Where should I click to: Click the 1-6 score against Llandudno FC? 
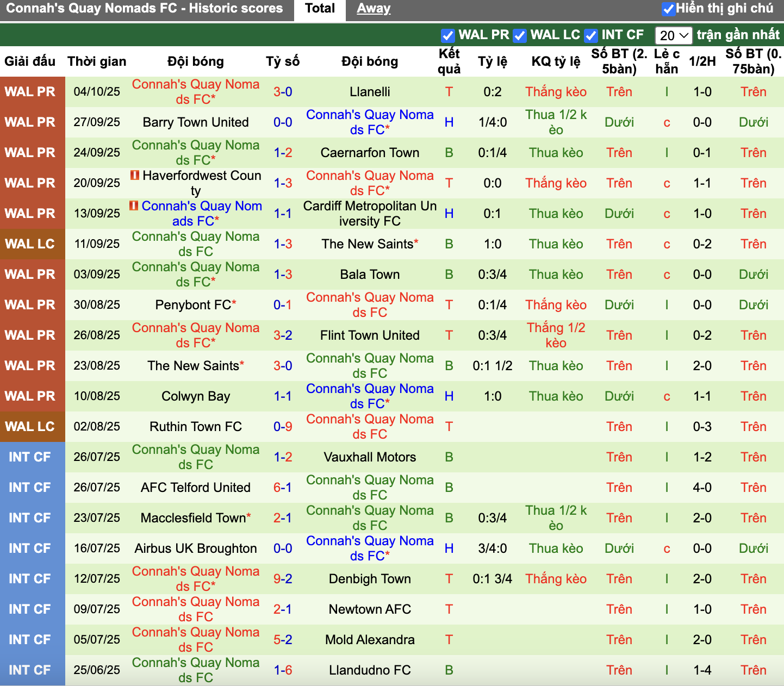(x=283, y=670)
